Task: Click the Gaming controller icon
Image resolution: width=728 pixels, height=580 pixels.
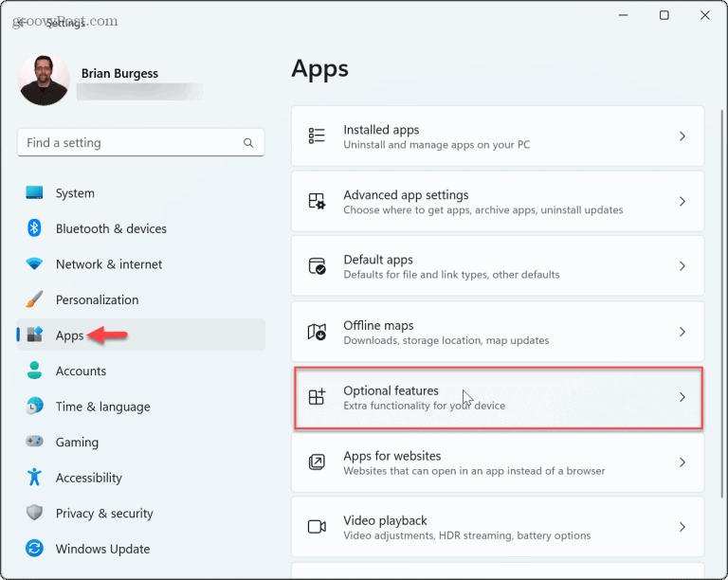Action: coord(34,441)
